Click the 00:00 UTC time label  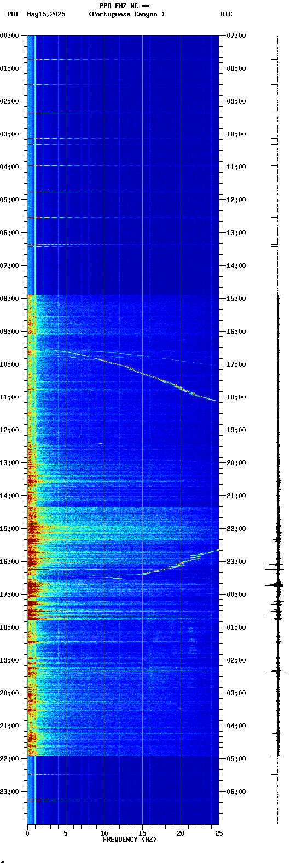(236, 595)
